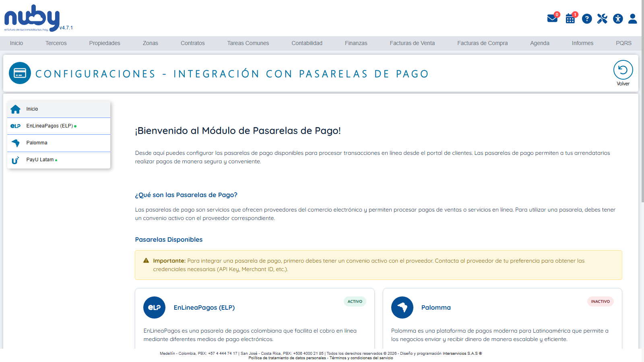Click the PayU logo icon in sidebar
644x362 pixels.
tap(15, 160)
